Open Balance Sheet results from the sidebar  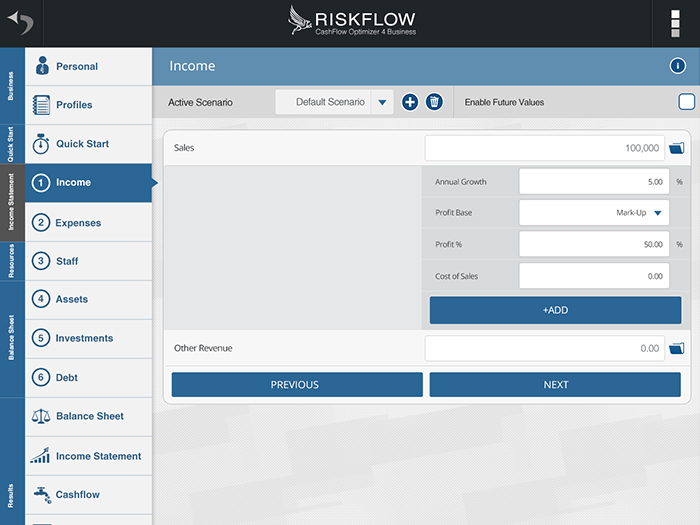point(88,416)
